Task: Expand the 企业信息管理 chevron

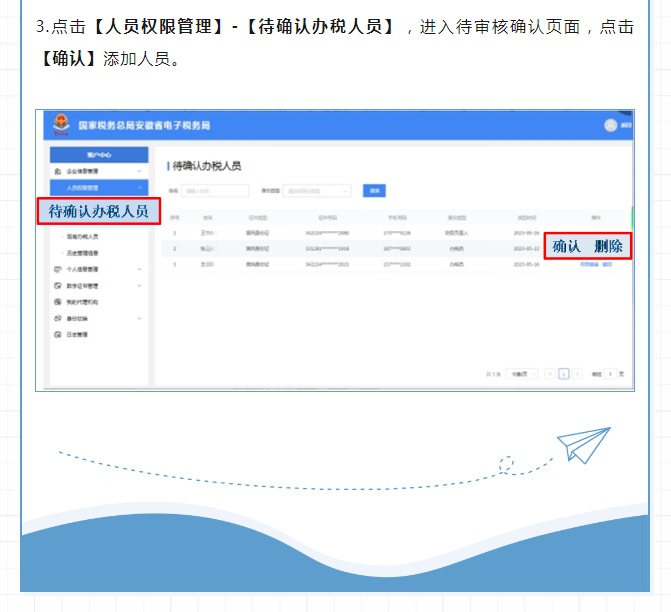Action: coord(140,171)
